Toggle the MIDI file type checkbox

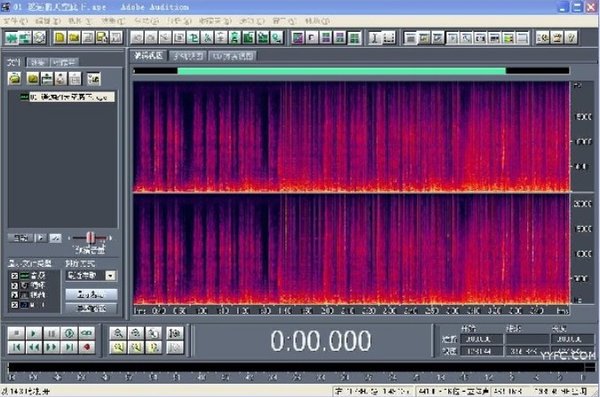[x=15, y=305]
